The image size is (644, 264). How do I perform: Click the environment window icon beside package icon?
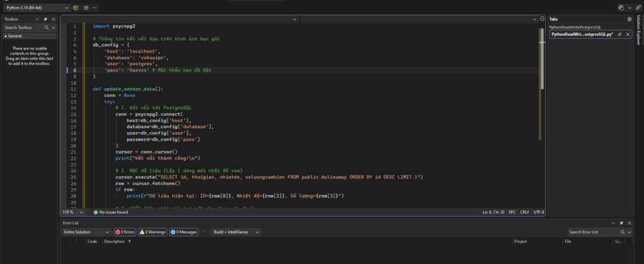coord(87,8)
